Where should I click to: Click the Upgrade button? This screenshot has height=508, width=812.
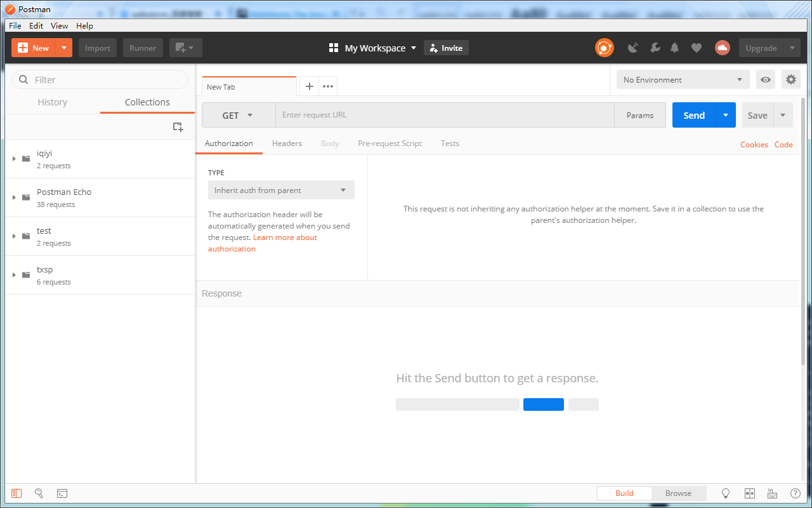pos(761,48)
